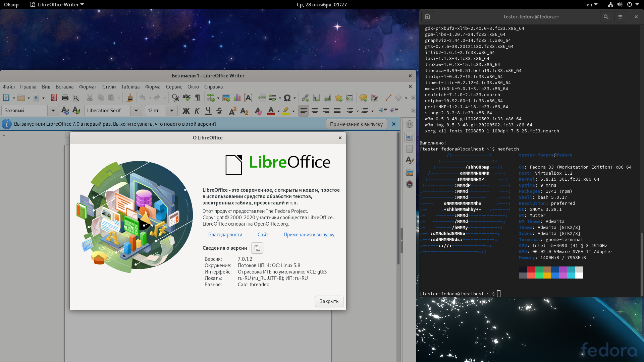The height and width of the screenshot is (362, 644).
Task: Toggle Italic (К) formatting
Action: pos(197,111)
